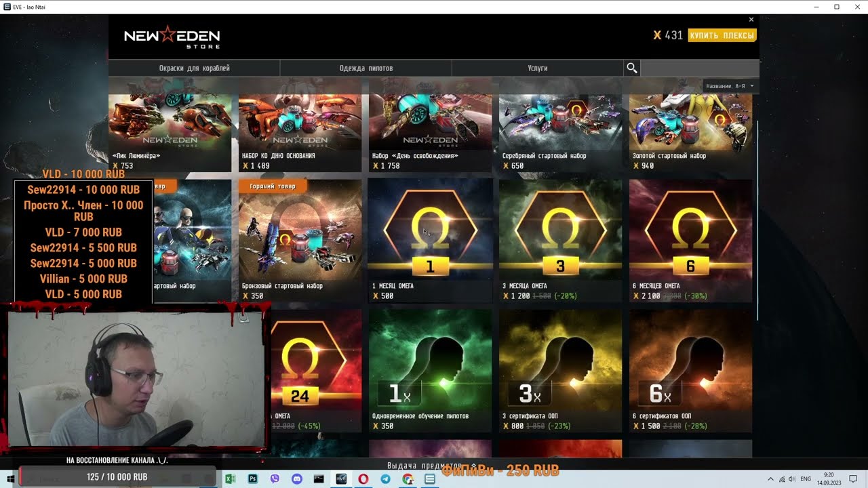
Task: Open Telegram from the taskbar
Action: pos(386,479)
